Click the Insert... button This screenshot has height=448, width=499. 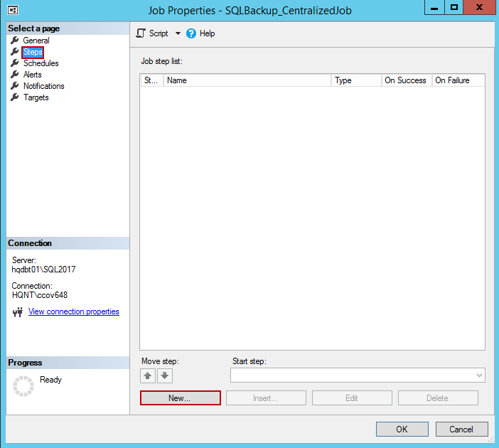266,398
